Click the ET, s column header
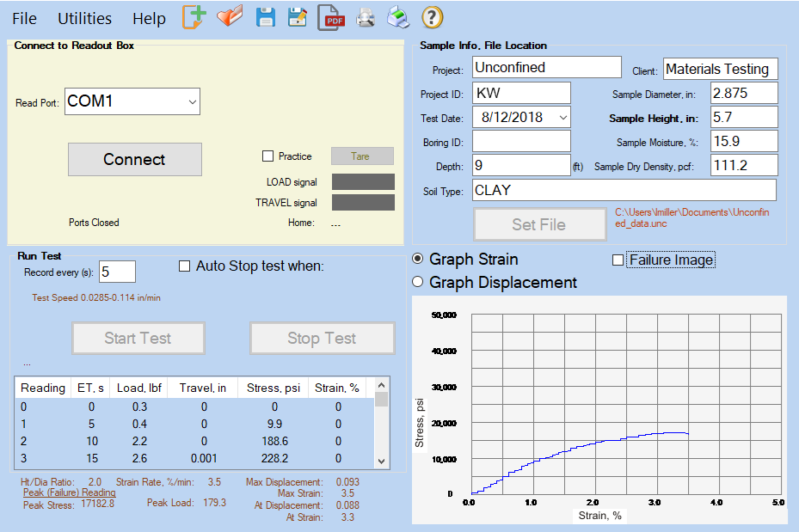The image size is (799, 532). coord(90,388)
